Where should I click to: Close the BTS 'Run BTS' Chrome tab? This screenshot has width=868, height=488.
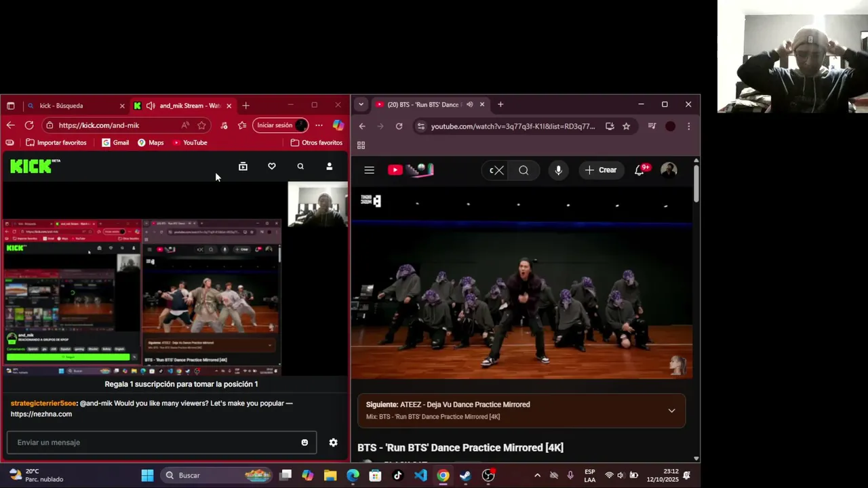482,104
